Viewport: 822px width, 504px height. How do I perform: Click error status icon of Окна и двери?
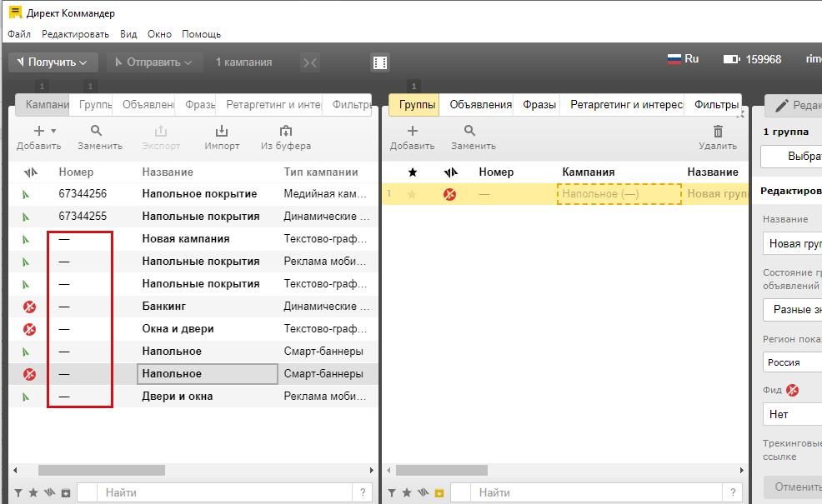pos(30,329)
